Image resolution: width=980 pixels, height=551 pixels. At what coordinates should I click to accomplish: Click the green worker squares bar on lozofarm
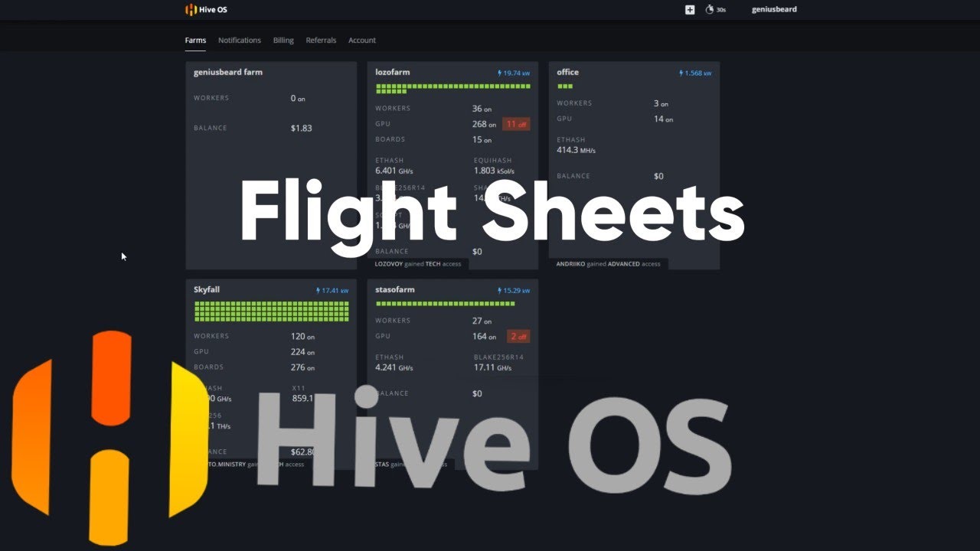452,89
